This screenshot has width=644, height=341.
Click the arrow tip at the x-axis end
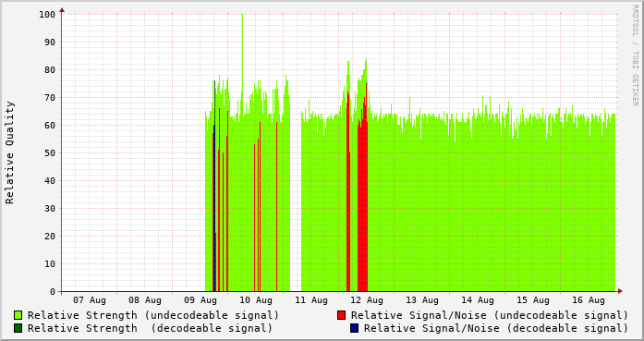click(x=620, y=291)
